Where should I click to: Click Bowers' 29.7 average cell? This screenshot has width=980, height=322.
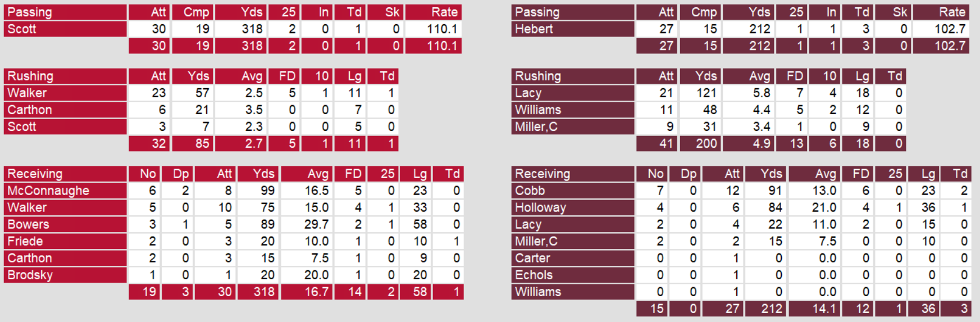[x=316, y=224]
